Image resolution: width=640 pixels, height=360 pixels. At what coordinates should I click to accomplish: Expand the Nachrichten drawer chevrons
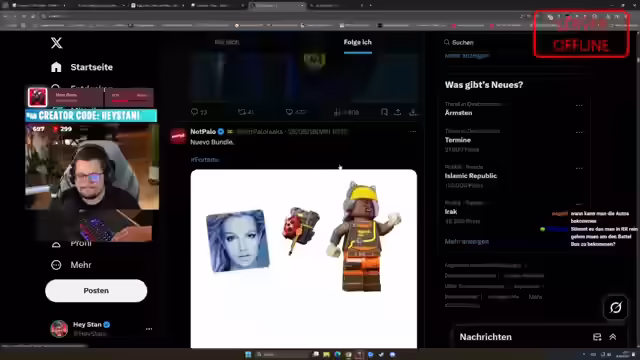pyautogui.click(x=613, y=337)
